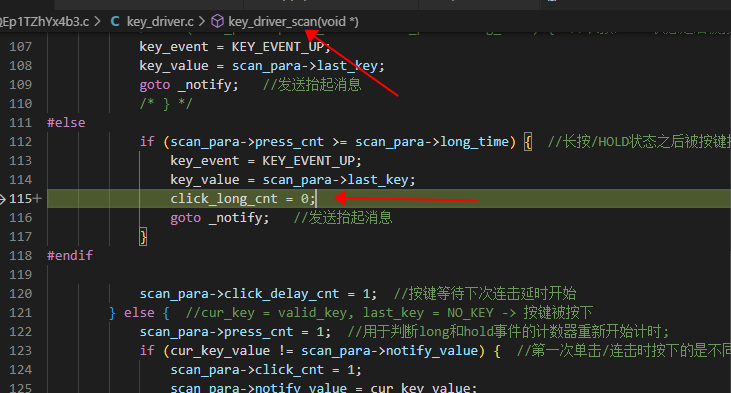Click the goto keyword on line 109
731x393 pixels.
pos(155,85)
